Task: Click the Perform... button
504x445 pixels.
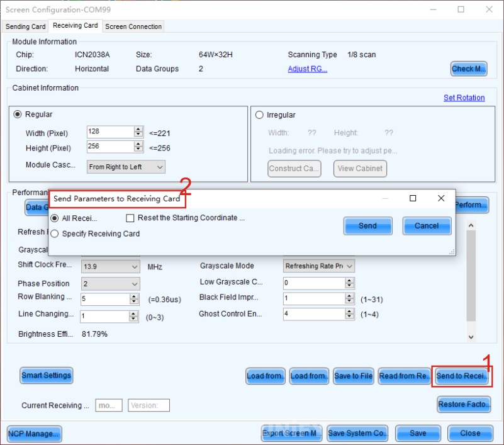Action: (x=472, y=205)
